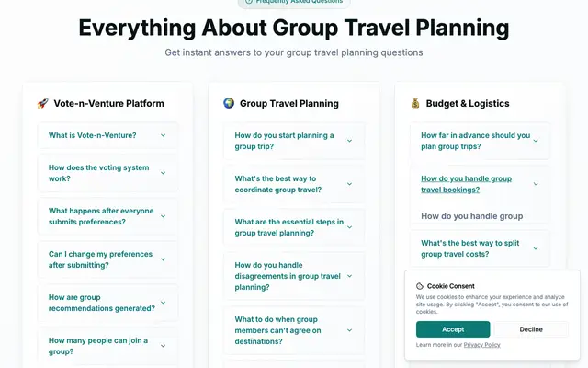
Task: Decline cookies in the consent popup
Action: [531, 329]
